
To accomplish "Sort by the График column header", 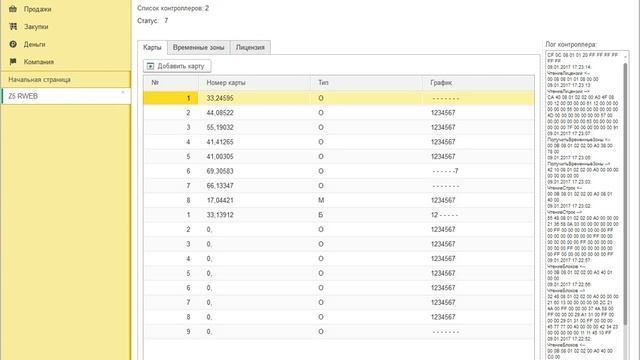I will (x=478, y=83).
